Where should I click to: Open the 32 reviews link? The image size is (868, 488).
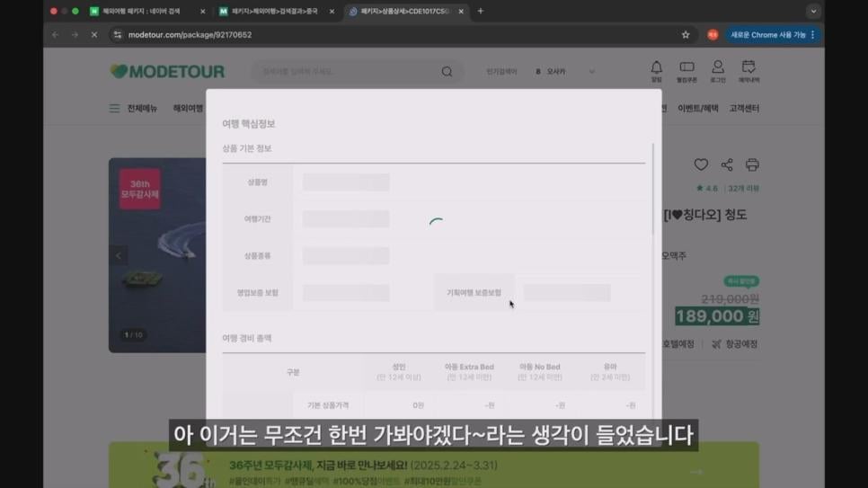click(743, 189)
